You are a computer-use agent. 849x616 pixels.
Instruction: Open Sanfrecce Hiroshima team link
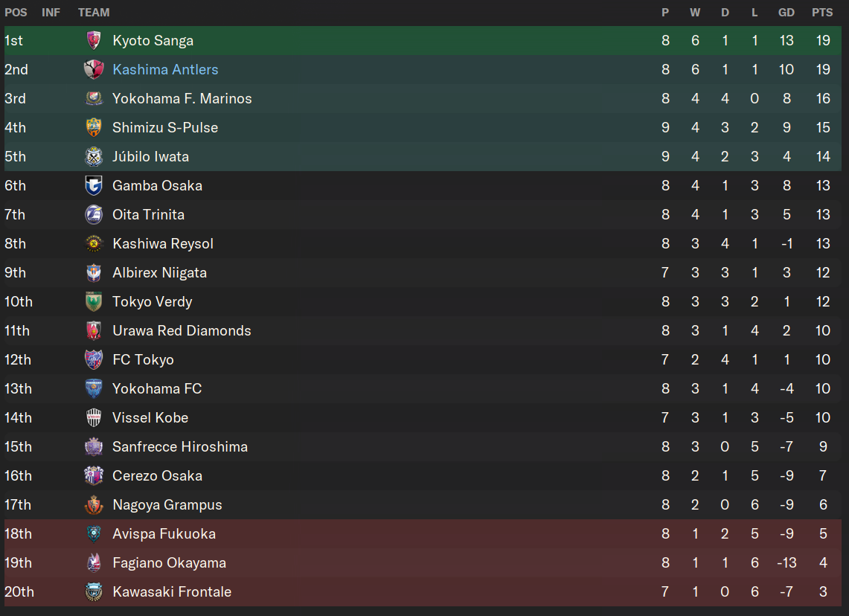click(180, 446)
